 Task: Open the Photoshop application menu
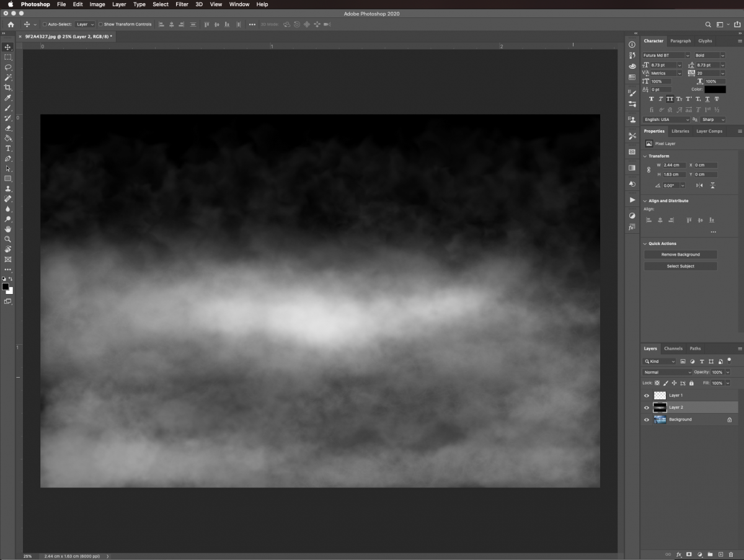[x=35, y=4]
